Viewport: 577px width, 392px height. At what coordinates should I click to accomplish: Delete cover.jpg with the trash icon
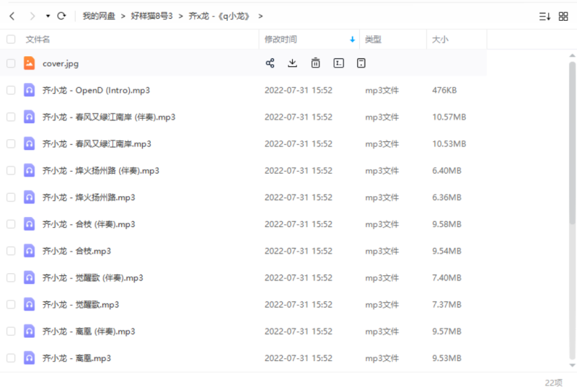pos(315,63)
